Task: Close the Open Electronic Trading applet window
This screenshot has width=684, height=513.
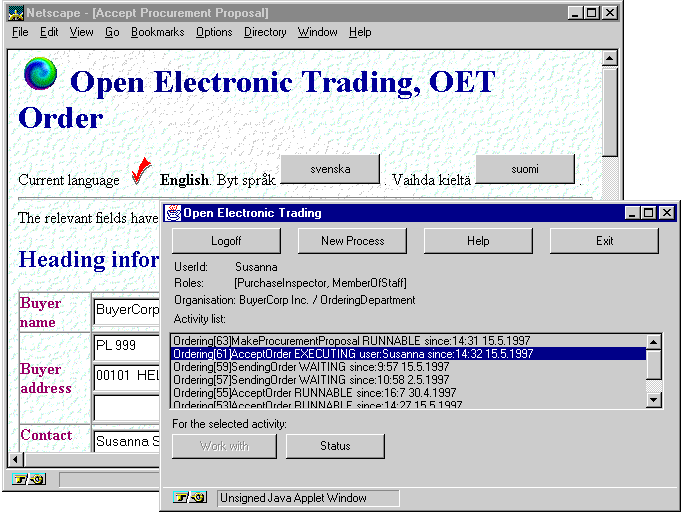Action: tap(667, 213)
